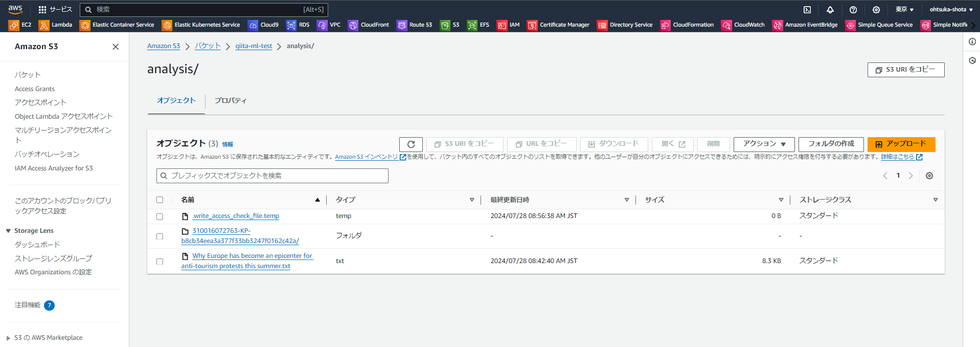Switch to the オブジェクト tab
980x347 pixels.
(x=176, y=101)
